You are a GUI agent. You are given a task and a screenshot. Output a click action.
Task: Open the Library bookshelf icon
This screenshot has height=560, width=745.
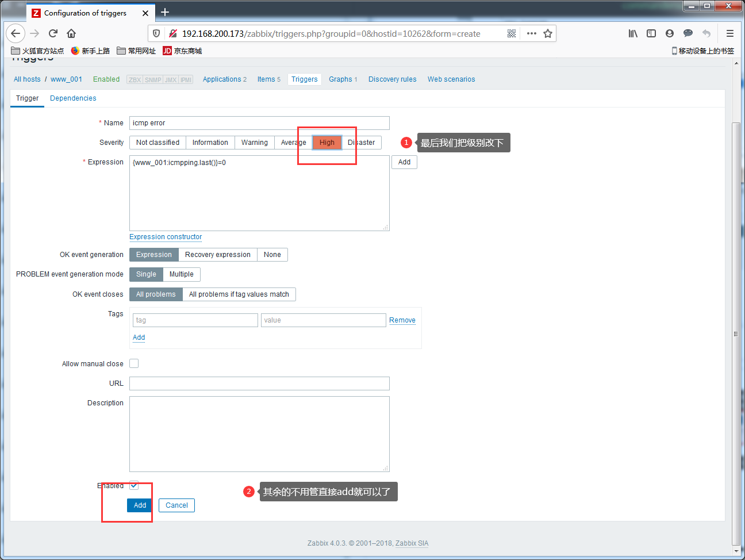click(x=633, y=33)
